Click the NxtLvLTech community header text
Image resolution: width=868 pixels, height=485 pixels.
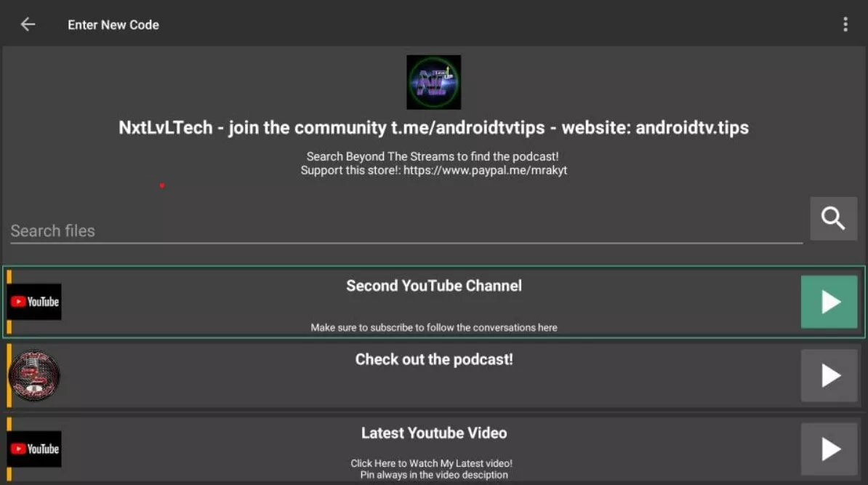point(433,128)
